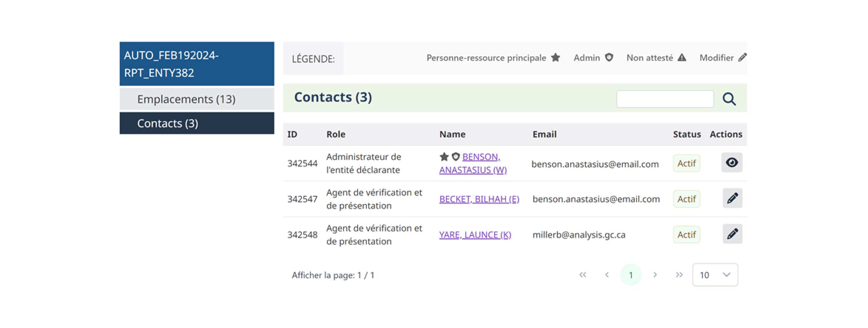Click the pencil edit icon for BECKET, BILHAH
The height and width of the screenshot is (328, 868).
coord(732,198)
